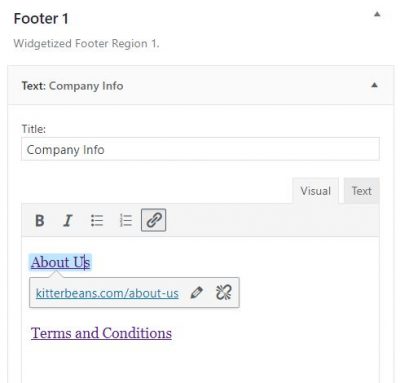The width and height of the screenshot is (400, 383).
Task: Click the Title: label
Action: click(34, 129)
